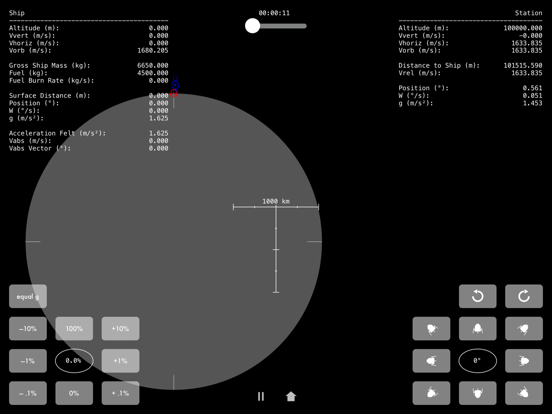552x414 pixels.
Task: Click the Fuel Burn Rate readout
Action: (89, 81)
